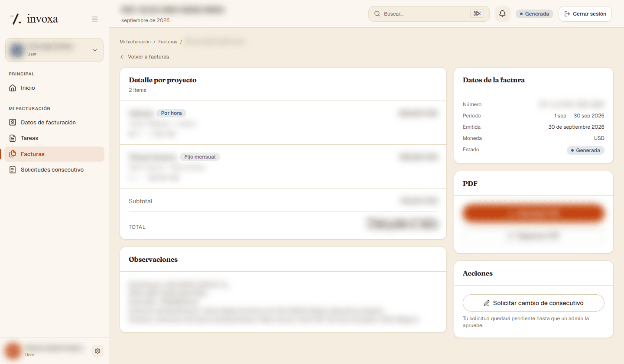The height and width of the screenshot is (364, 624).
Task: Click the back arrow beside Volver a facturas
Action: coord(123,57)
